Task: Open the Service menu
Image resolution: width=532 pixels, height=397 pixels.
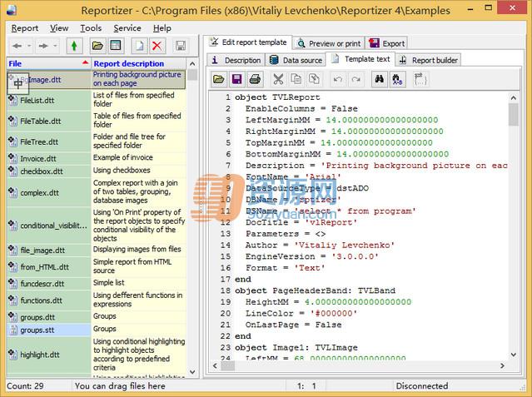Action: (x=127, y=28)
